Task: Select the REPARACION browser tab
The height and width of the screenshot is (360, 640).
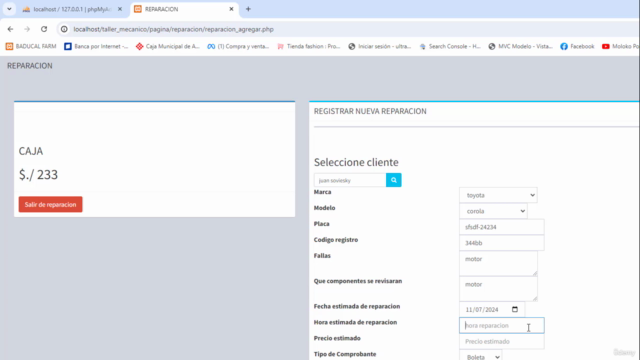Action: (x=184, y=9)
